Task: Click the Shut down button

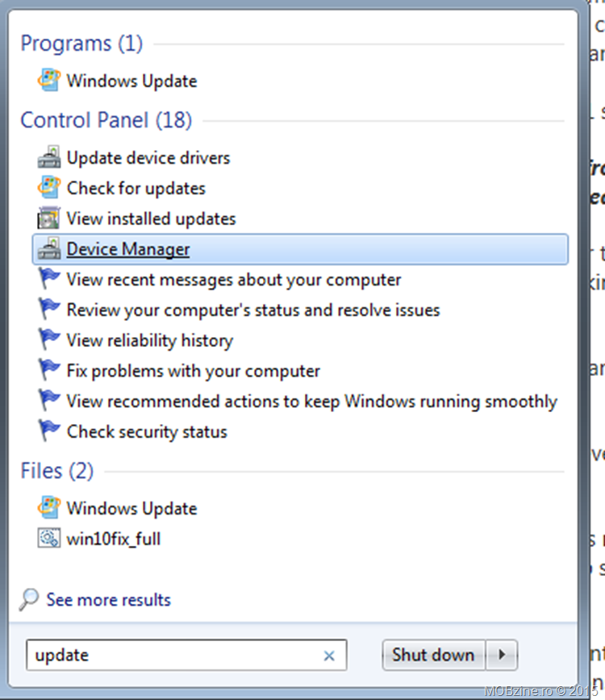Action: tap(433, 655)
